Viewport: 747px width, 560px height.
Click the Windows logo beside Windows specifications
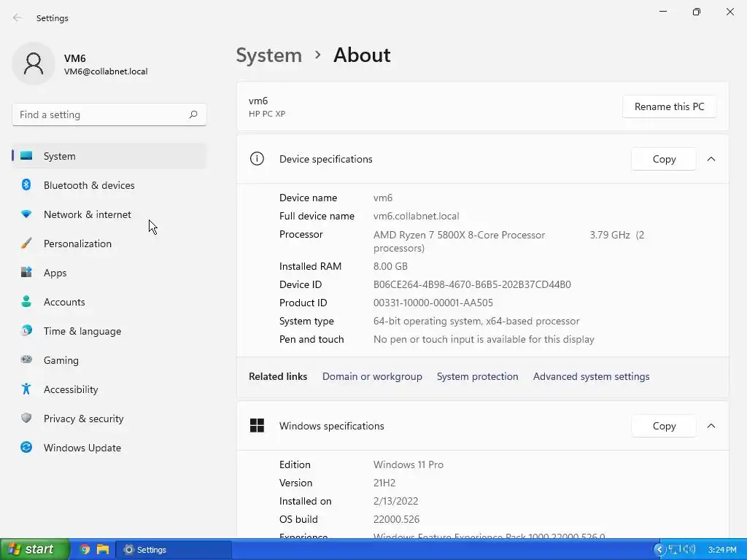(257, 425)
